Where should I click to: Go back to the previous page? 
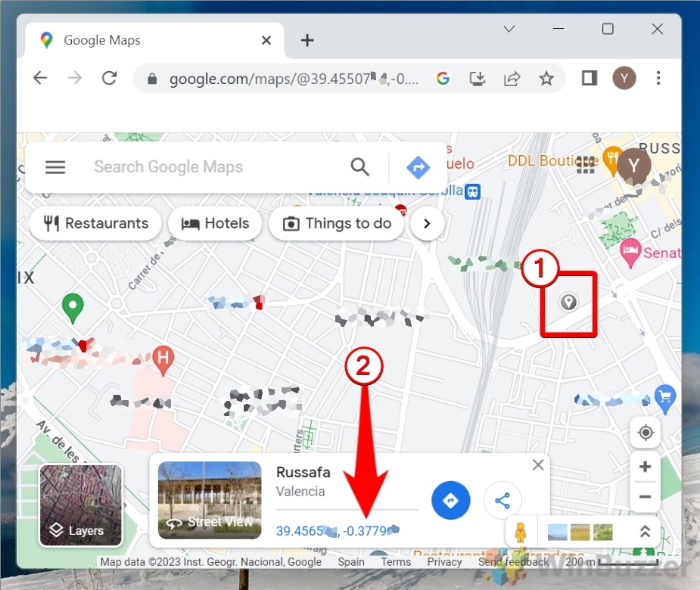tap(40, 78)
